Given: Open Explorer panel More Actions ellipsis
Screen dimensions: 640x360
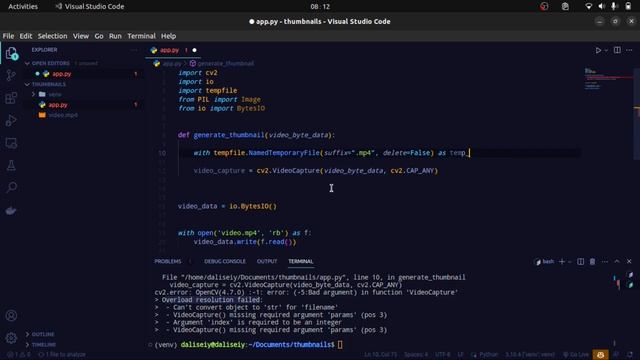Looking at the screenshot, I should pos(135,50).
